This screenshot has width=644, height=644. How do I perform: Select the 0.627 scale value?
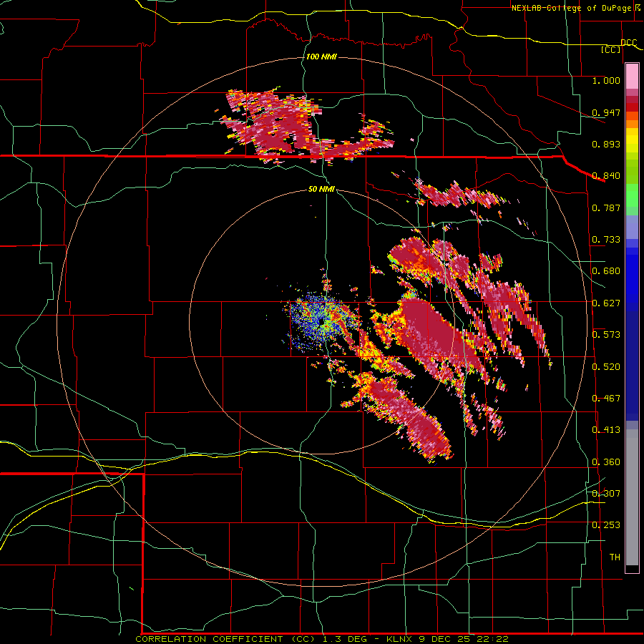click(x=606, y=303)
